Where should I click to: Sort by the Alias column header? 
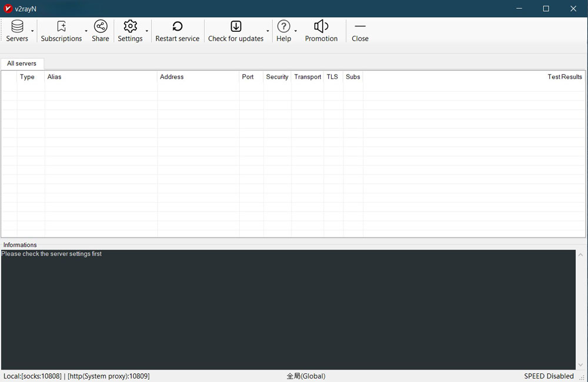(101, 77)
